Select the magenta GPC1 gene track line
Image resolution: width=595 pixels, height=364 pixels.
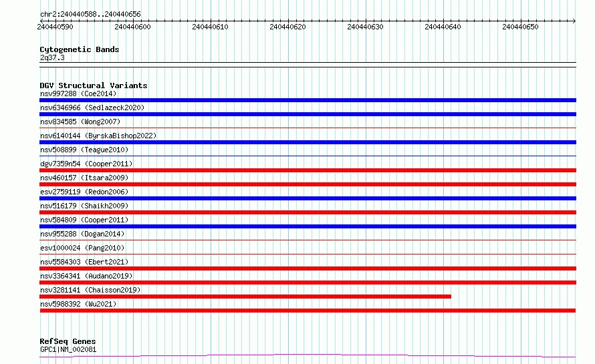tap(308, 356)
